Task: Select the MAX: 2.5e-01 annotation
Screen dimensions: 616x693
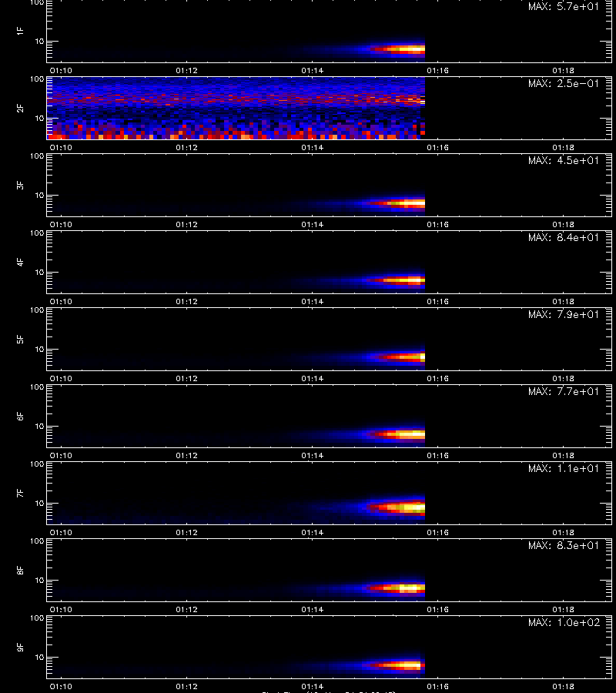Action: [x=564, y=83]
